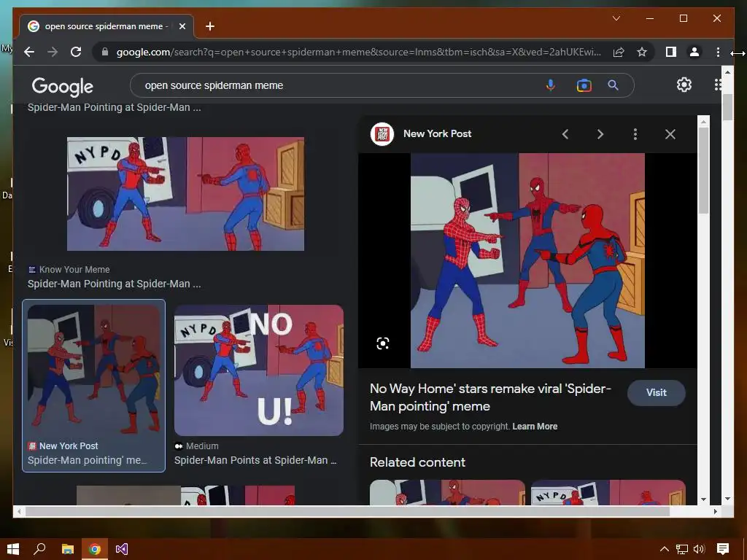Click the Visit button
747x560 pixels.
coord(656,392)
